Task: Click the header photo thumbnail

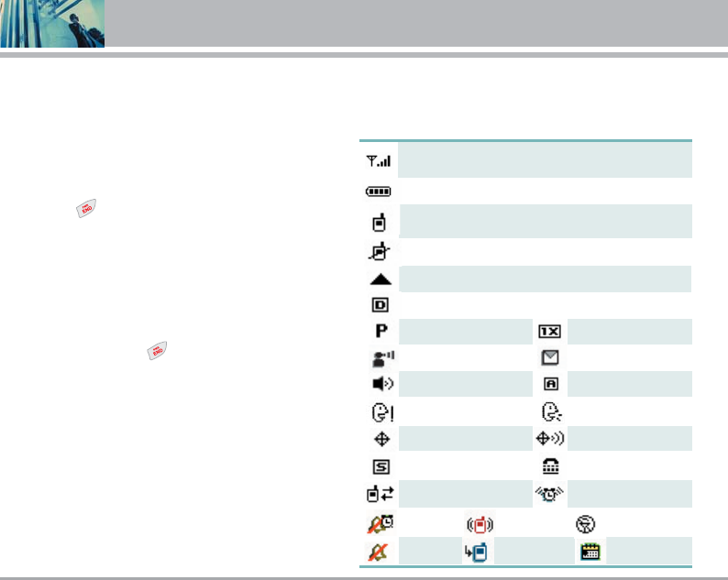Action: click(52, 24)
